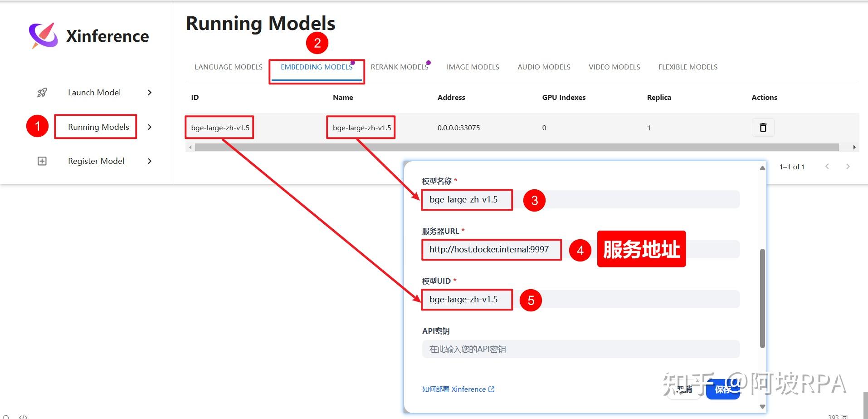Click the scroll-up arrow in the dialog
868x419 pixels.
click(761, 168)
